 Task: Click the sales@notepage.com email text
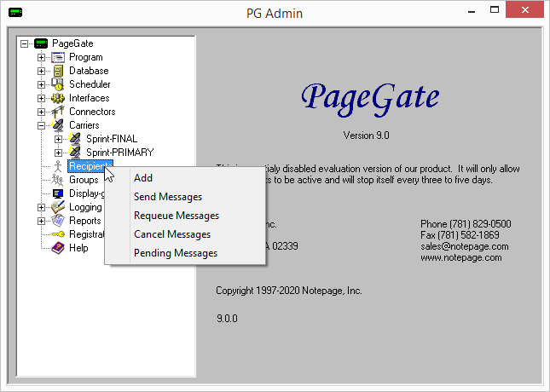(465, 246)
